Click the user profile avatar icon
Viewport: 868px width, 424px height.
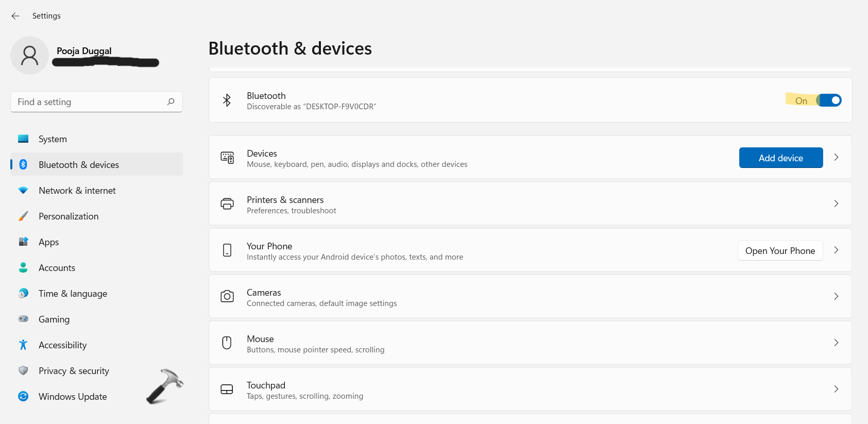29,56
